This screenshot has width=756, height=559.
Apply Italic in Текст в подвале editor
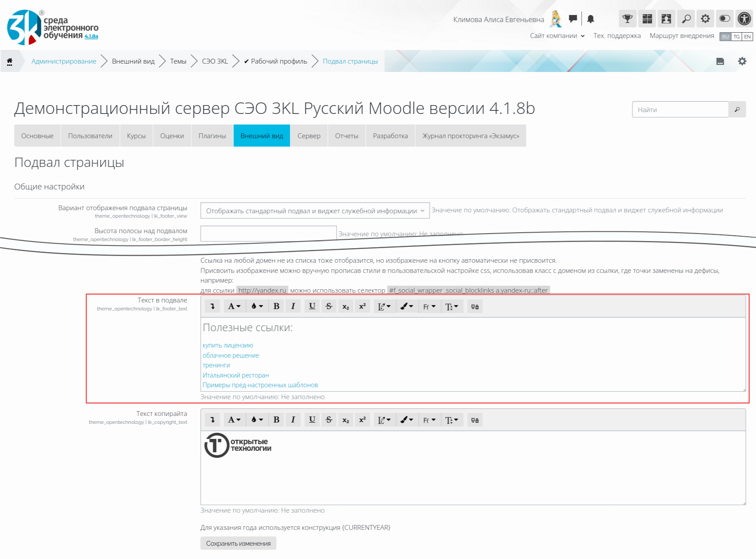(x=293, y=306)
